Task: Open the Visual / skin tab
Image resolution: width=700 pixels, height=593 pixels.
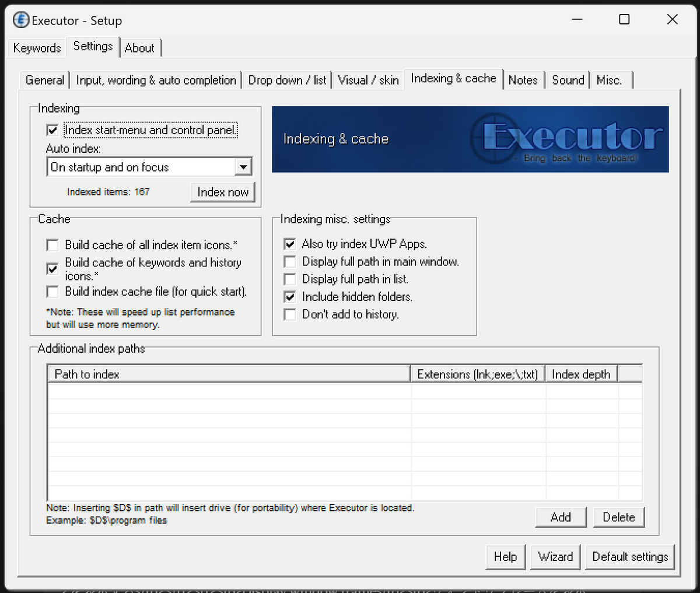Action: point(368,80)
